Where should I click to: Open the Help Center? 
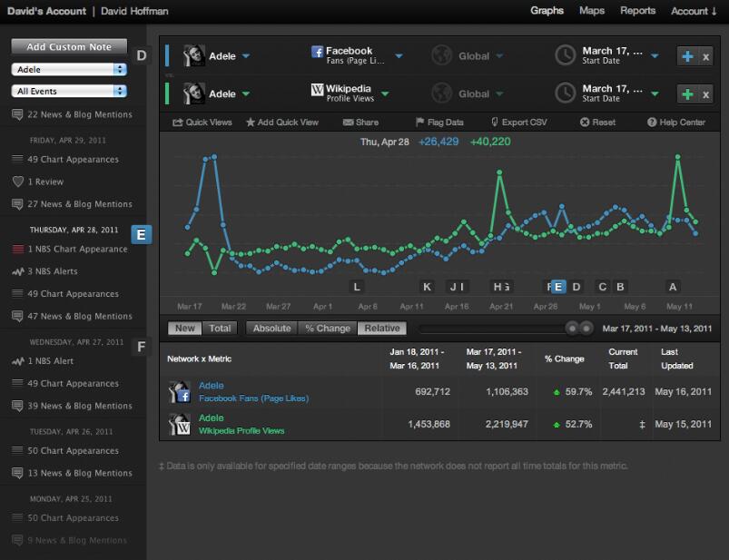tap(676, 123)
